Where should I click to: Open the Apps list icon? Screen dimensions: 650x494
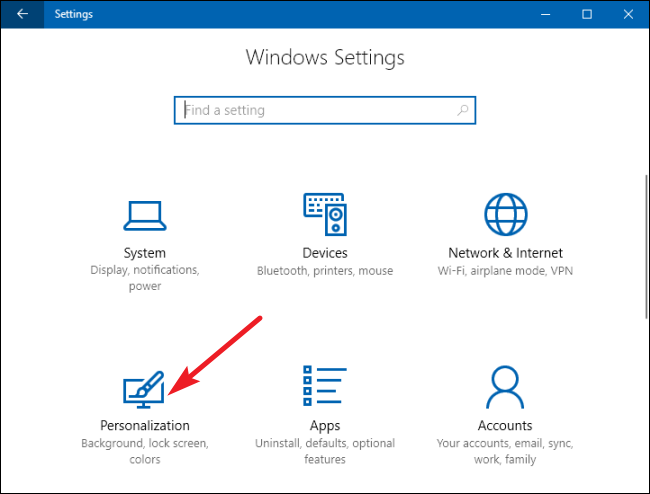pyautogui.click(x=325, y=386)
